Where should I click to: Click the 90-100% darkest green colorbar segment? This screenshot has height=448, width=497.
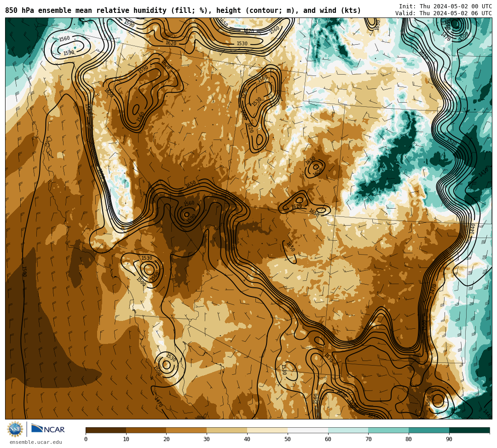pos(469,430)
